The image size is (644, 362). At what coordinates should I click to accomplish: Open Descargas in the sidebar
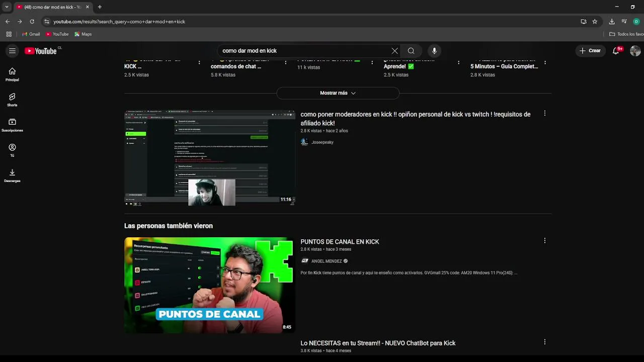tap(12, 175)
